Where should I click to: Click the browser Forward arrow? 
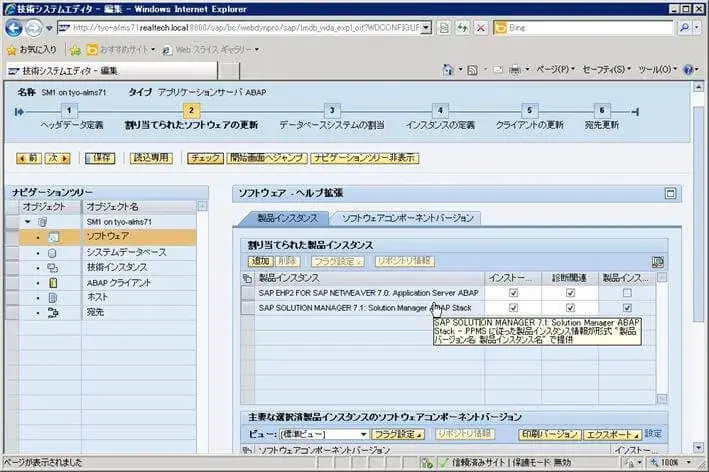point(33,28)
